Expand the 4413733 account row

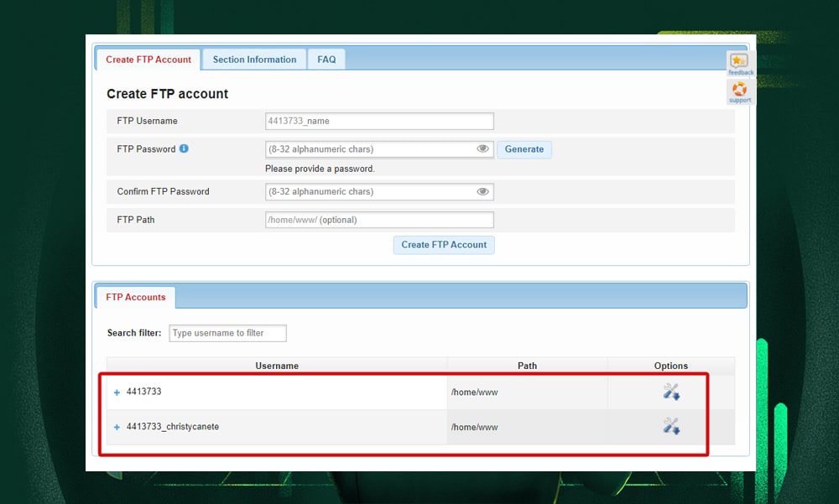116,391
